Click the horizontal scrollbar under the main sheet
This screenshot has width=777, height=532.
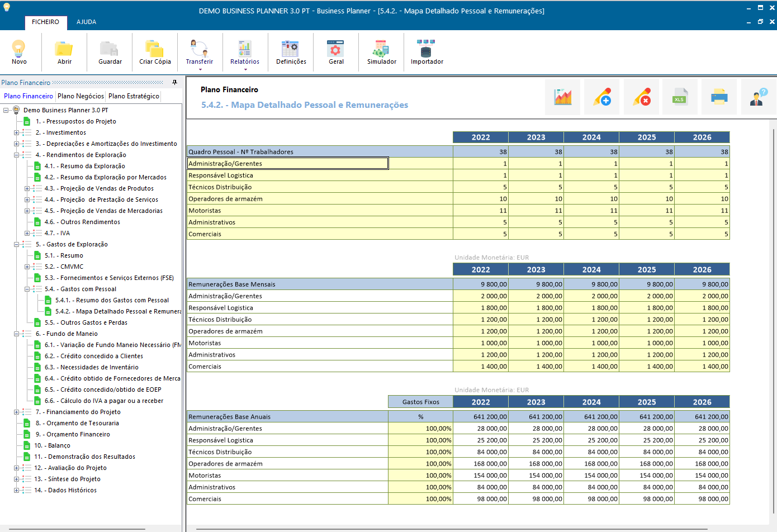452,529
